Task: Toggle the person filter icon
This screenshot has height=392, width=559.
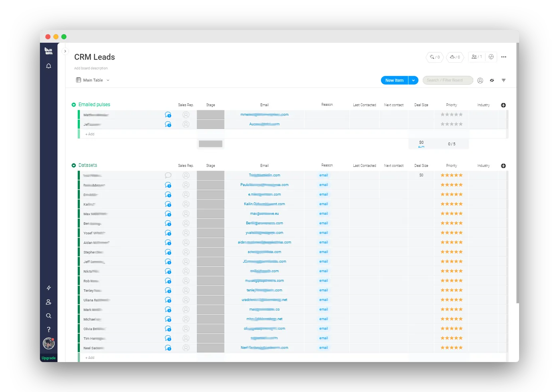Action: pyautogui.click(x=480, y=80)
